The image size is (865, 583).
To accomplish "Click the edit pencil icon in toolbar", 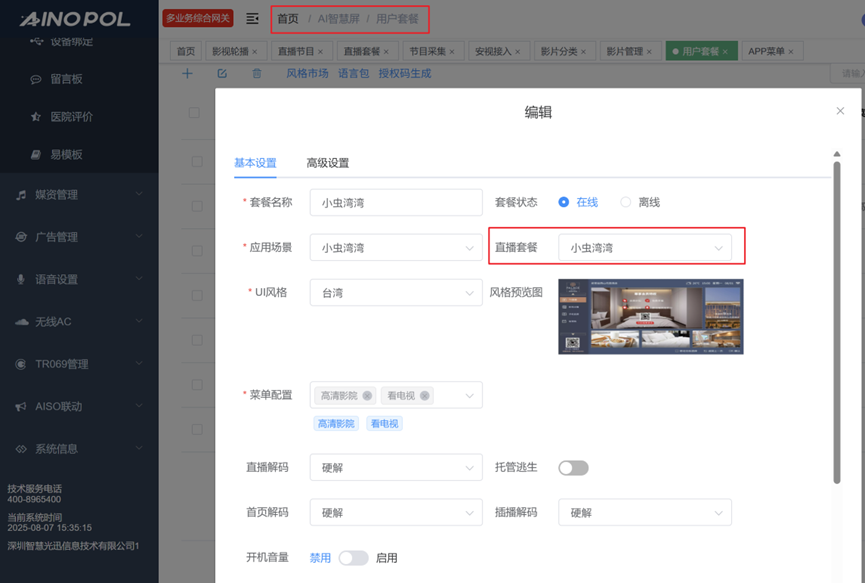I will 222,73.
